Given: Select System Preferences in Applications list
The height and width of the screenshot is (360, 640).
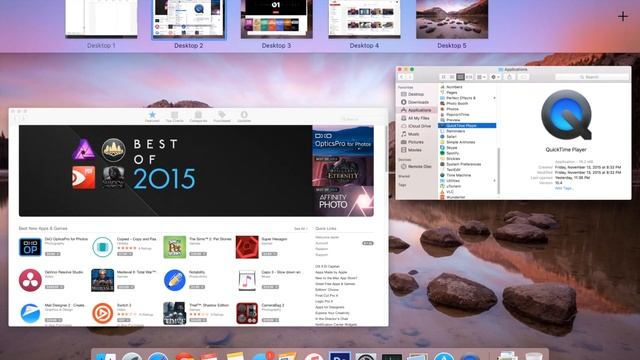Looking at the screenshot, I should (x=467, y=164).
